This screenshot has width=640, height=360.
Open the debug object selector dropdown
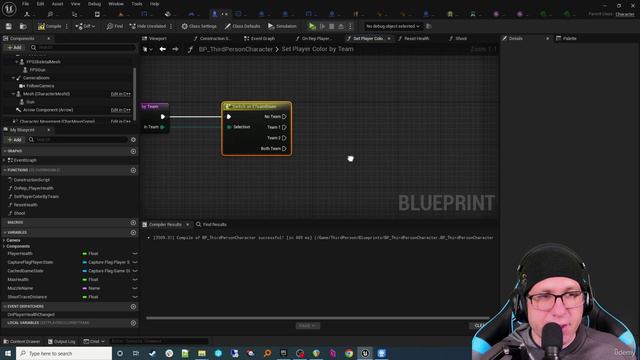click(x=393, y=26)
